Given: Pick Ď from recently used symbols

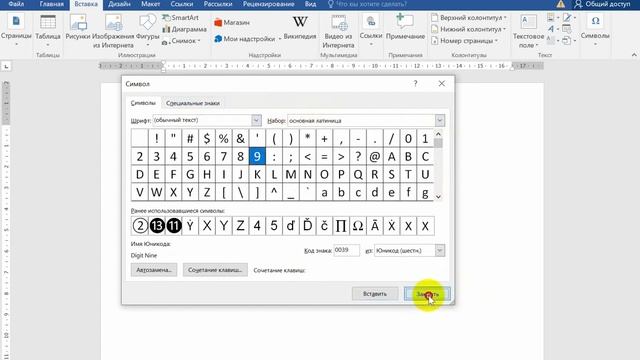Looking at the screenshot, I should click(307, 226).
